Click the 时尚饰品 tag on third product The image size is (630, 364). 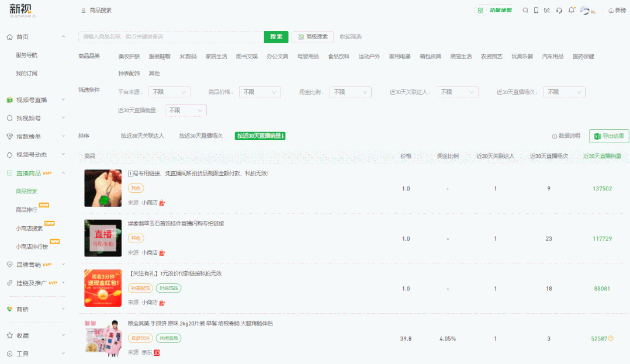[x=168, y=288]
